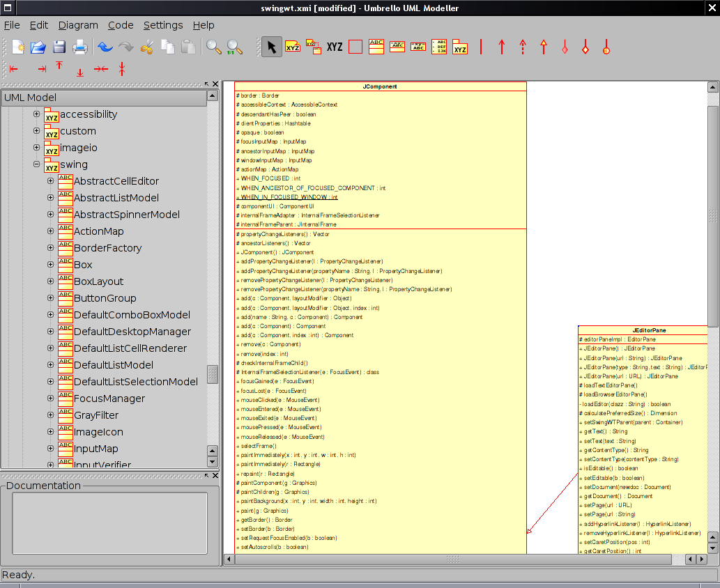Expand the ActionMap class node
This screenshot has width=720, height=588.
pos(50,231)
